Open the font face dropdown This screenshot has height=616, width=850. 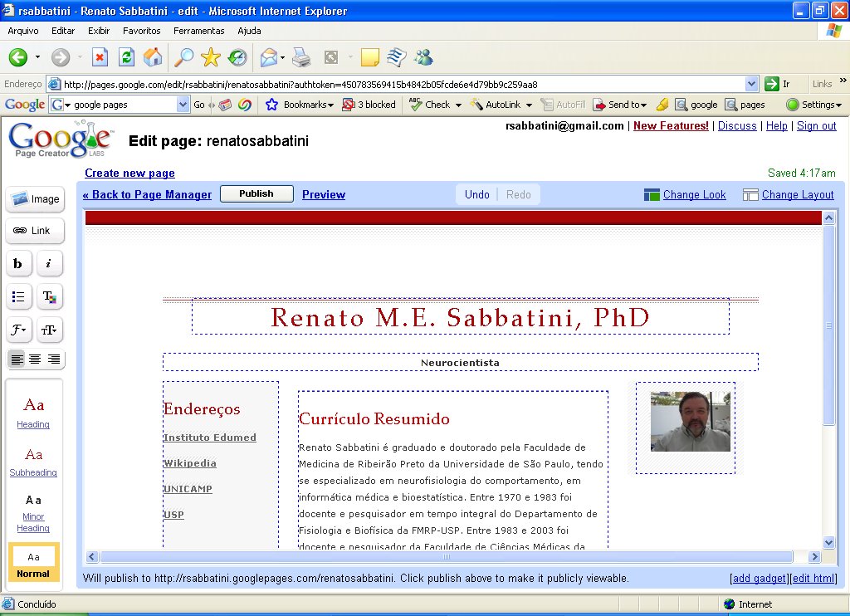click(x=18, y=330)
